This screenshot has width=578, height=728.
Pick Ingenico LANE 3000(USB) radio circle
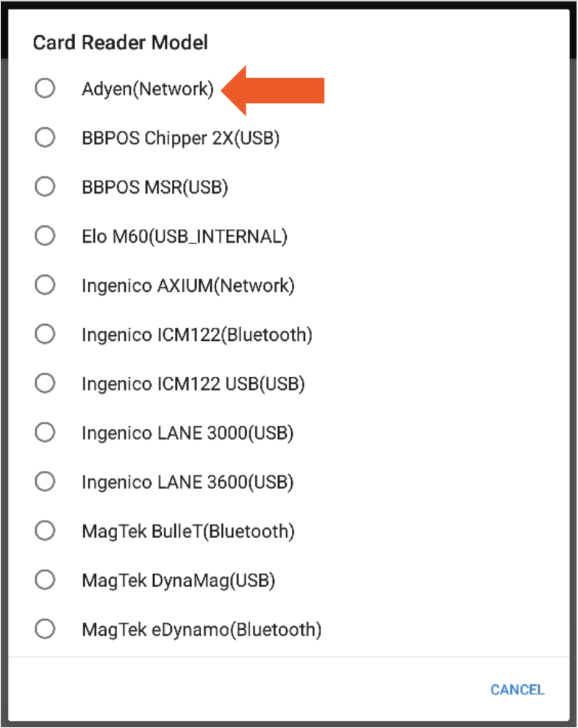coord(45,433)
